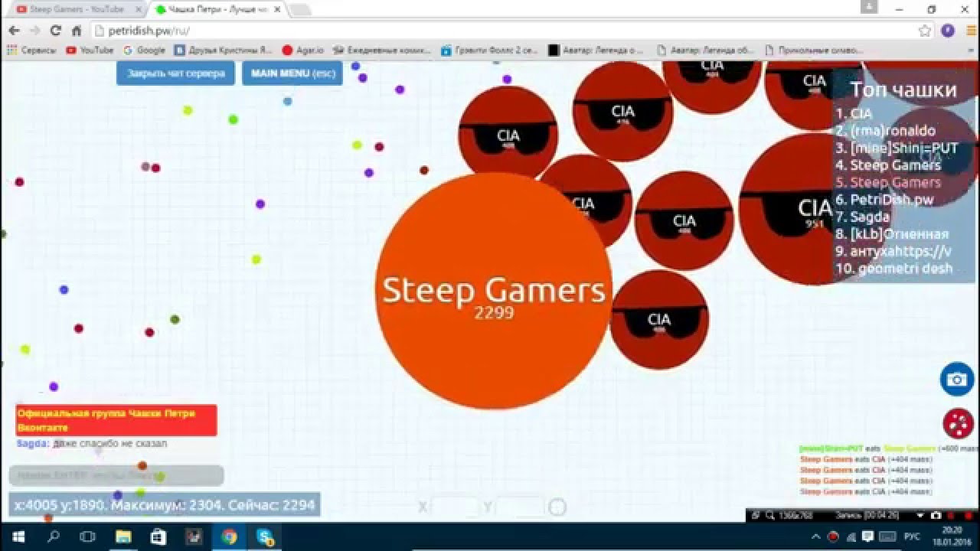Open File Explorer from the taskbar
This screenshot has height=551, width=980.
tap(123, 536)
